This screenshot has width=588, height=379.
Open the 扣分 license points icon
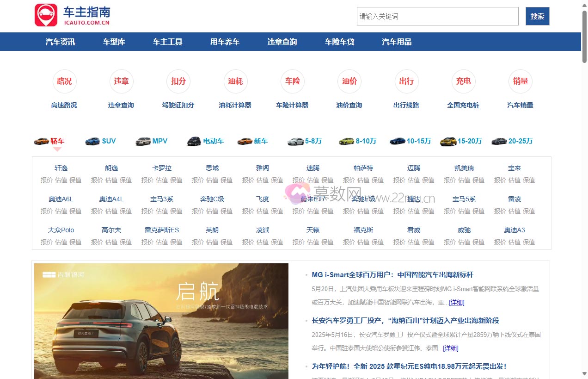point(178,81)
